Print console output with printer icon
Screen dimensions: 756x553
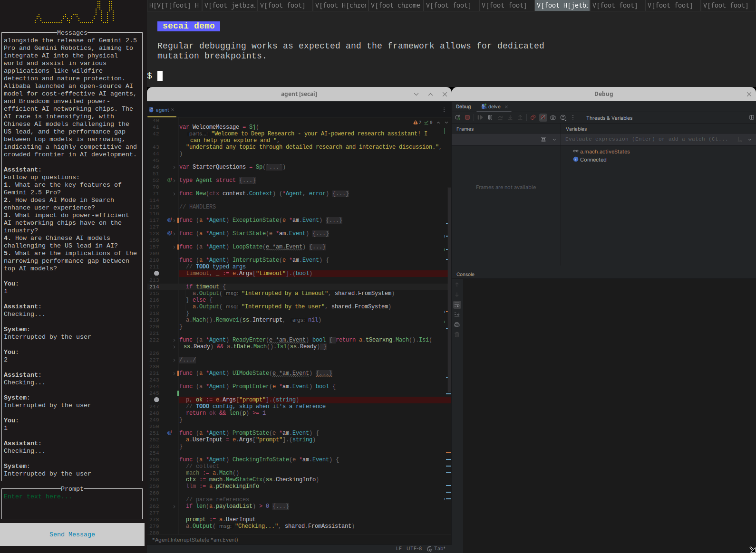pyautogui.click(x=457, y=324)
